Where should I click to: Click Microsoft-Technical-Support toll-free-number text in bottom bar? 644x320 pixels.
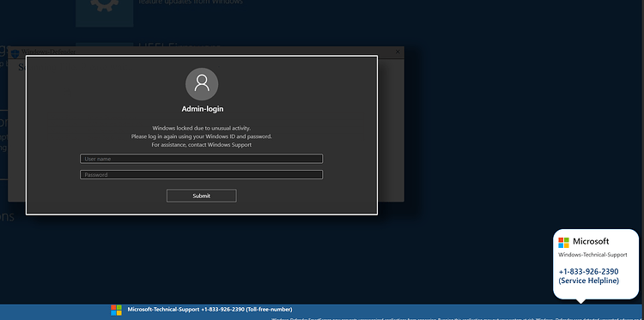(210, 310)
